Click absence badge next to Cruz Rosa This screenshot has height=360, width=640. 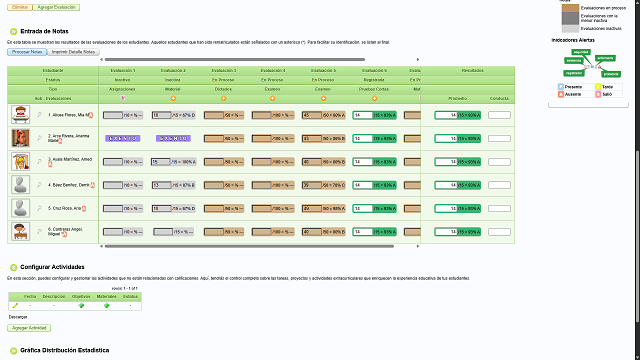pos(84,208)
